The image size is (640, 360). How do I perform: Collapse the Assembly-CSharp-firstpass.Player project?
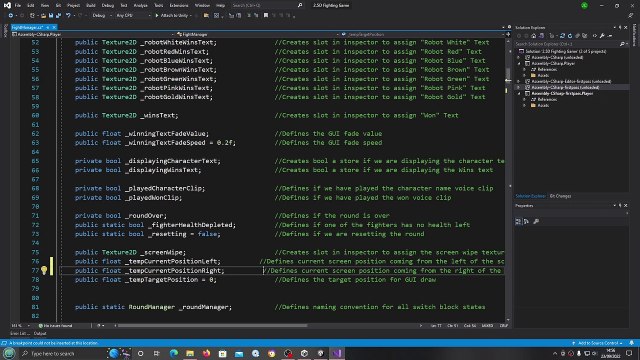tap(519, 93)
